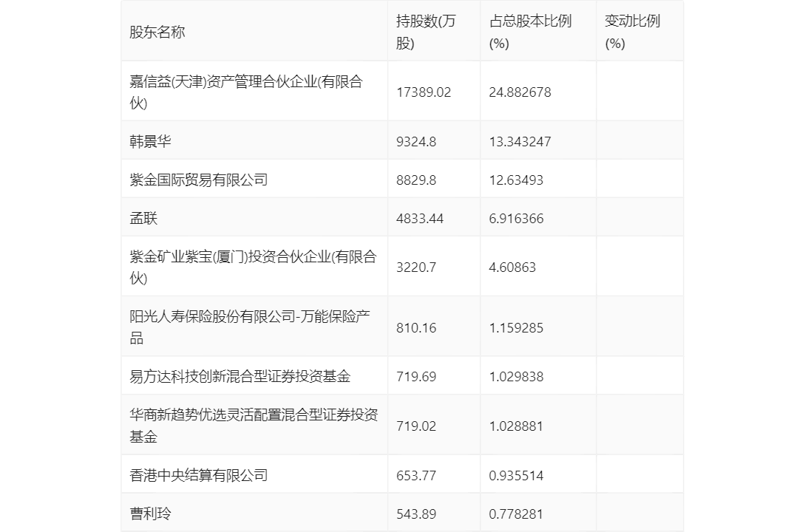Click 华商新趋势优选灵活配置 fund name
805x532 pixels.
pos(253,426)
